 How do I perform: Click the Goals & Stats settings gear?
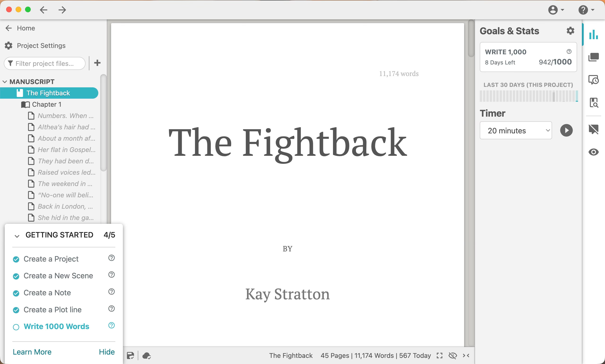click(x=570, y=31)
